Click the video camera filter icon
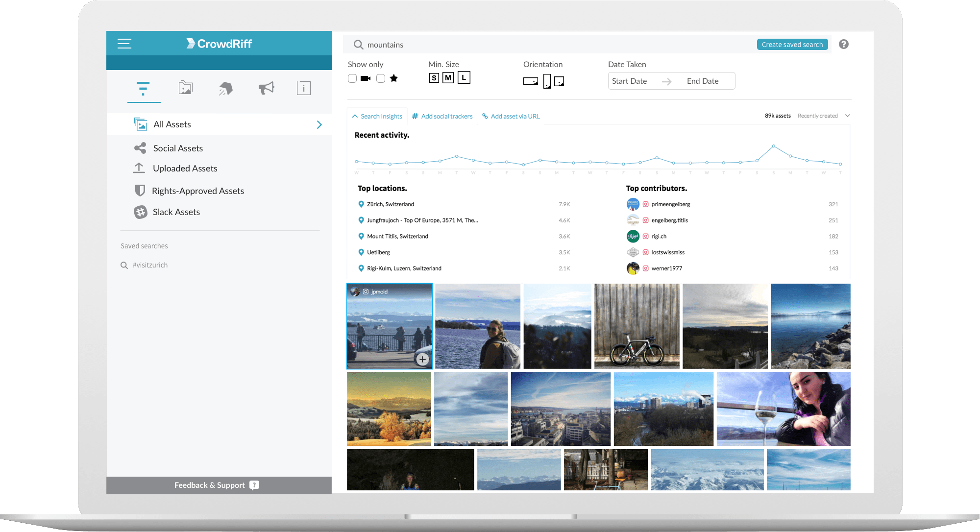 [366, 78]
